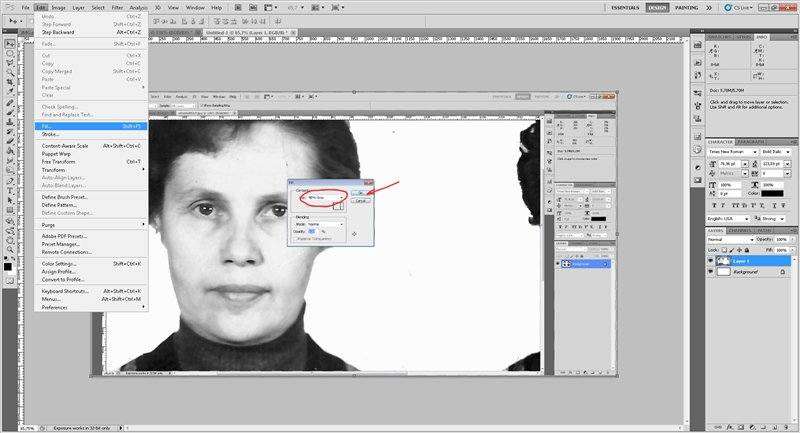Select the Crop tool in the toolbox
The image size is (800, 433).
(10, 79)
